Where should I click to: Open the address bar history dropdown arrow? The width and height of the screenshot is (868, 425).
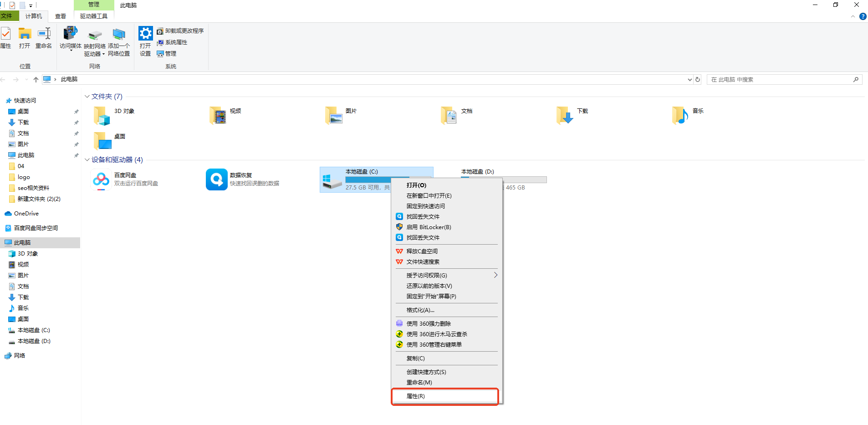pyautogui.click(x=689, y=80)
